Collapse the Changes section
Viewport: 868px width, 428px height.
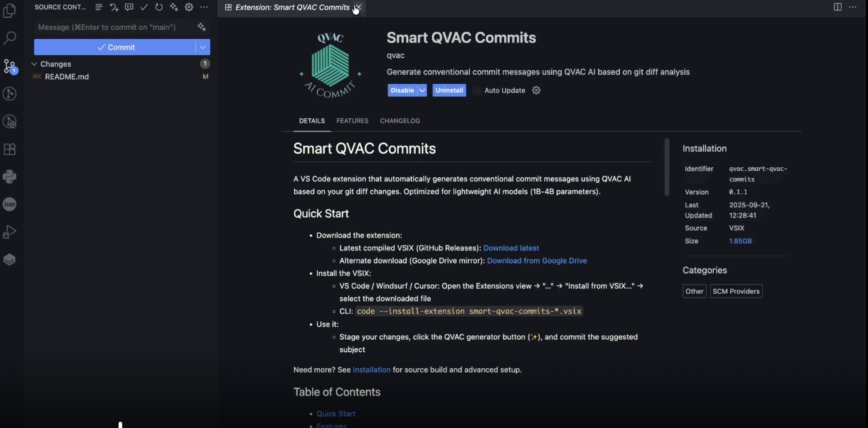point(34,64)
